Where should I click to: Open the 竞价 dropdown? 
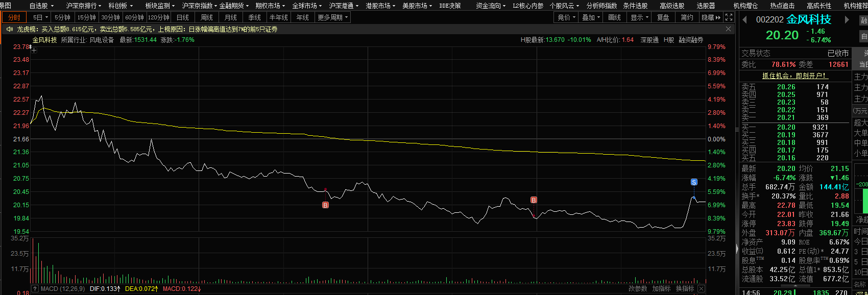567,17
